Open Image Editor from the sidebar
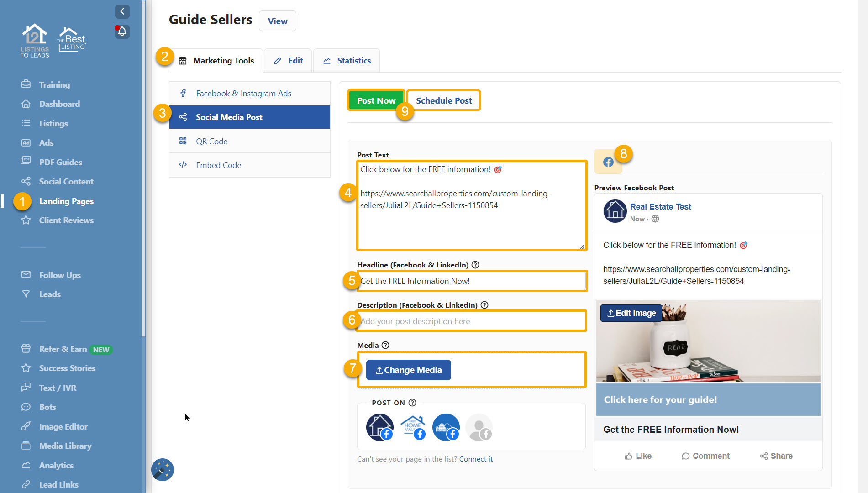868x493 pixels. point(63,426)
